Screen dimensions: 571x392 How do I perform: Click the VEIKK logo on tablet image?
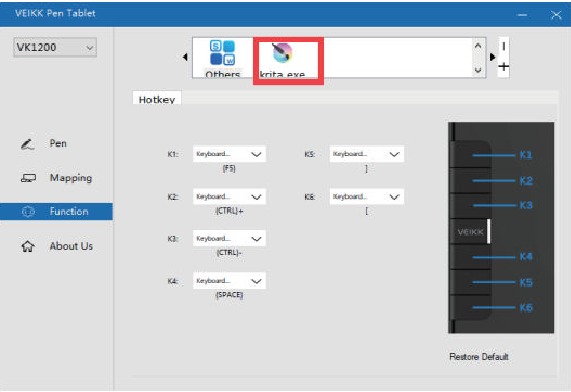471,232
